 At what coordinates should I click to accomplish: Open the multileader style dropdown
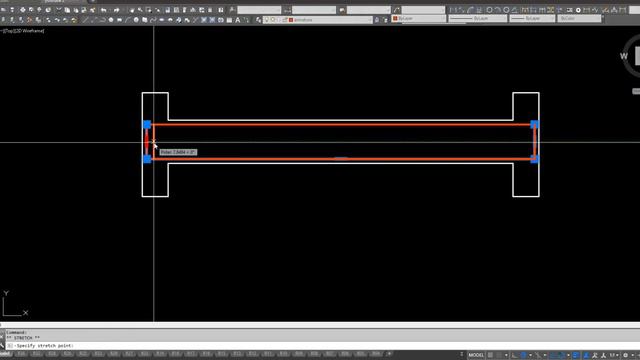[423, 10]
